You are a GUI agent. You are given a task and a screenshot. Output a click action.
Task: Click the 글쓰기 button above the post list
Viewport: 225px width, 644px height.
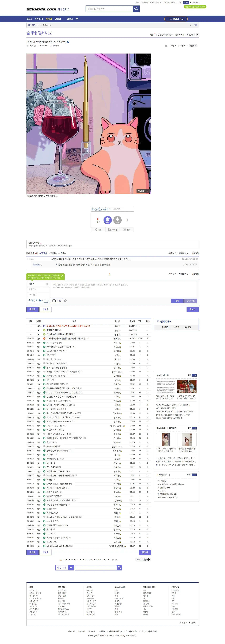click(192, 310)
